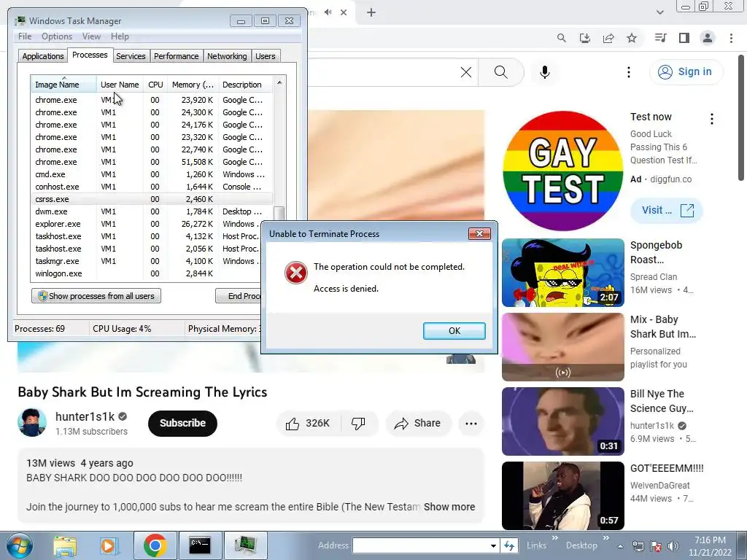Viewport: 747px width, 560px height.
Task: Open options menu for Test now ad
Action: (x=712, y=119)
